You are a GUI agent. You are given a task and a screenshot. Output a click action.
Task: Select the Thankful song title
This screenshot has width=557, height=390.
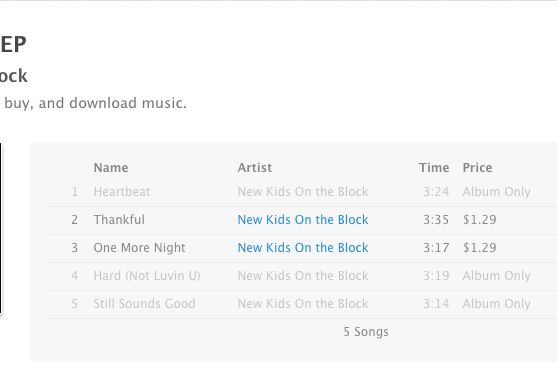(x=119, y=220)
